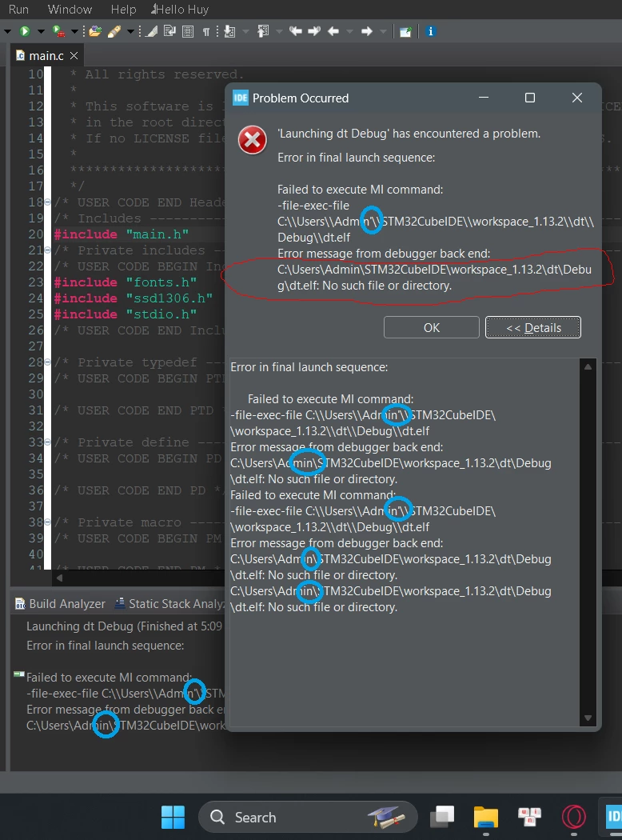Click the #include "ssd1306.h" line

pyautogui.click(x=134, y=298)
